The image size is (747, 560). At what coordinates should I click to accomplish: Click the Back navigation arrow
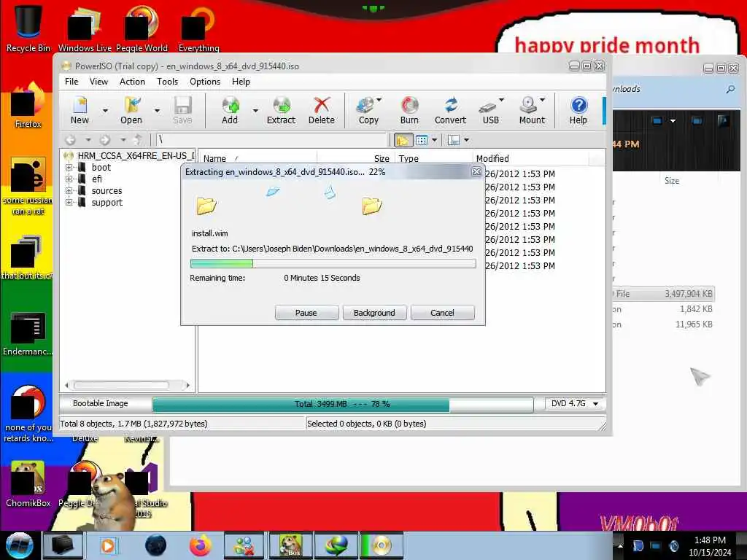(71, 139)
